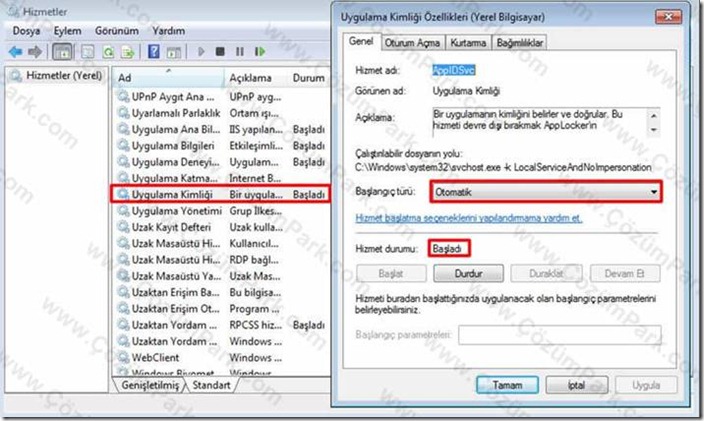Viewport: 704px width, 421px height.
Task: Toggle the show/hide console tree toolbar icon
Action: coord(62,52)
